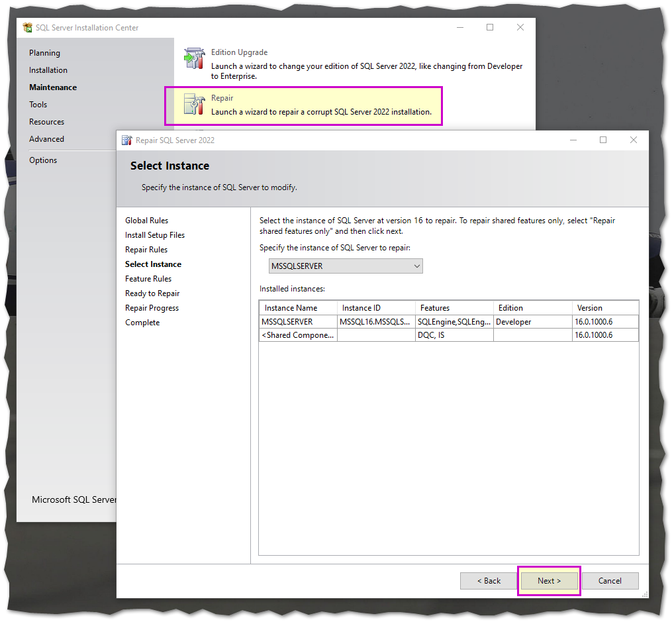Click the Next > button

pos(549,581)
